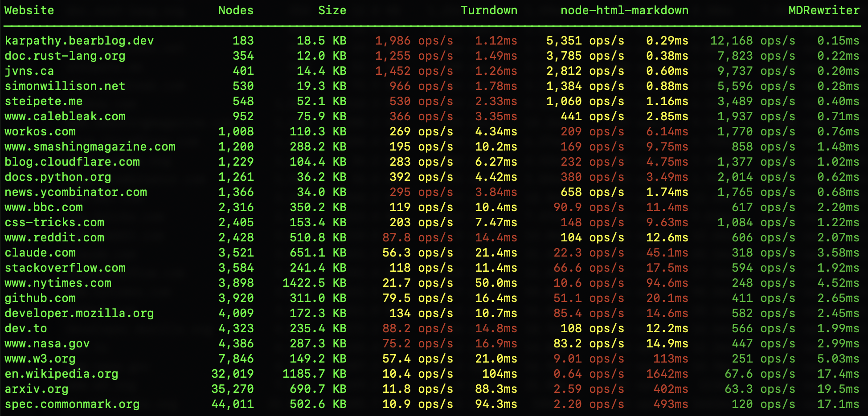Image resolution: width=868 pixels, height=416 pixels.
Task: Select the github.com website entry
Action: (x=40, y=298)
